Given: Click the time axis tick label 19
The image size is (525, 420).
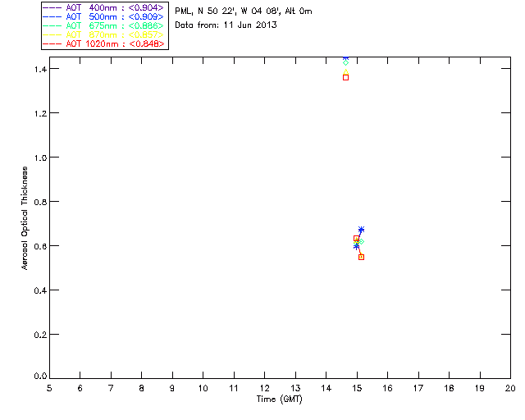Looking at the screenshot, I should (480, 388).
